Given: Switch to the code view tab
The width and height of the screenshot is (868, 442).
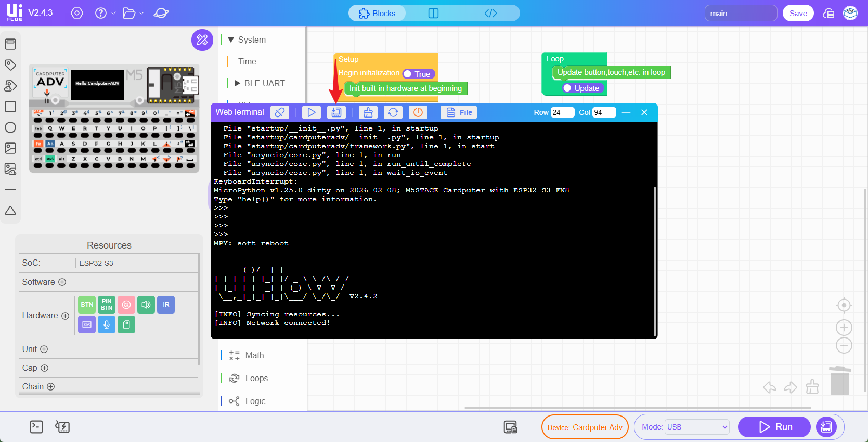Looking at the screenshot, I should (490, 14).
